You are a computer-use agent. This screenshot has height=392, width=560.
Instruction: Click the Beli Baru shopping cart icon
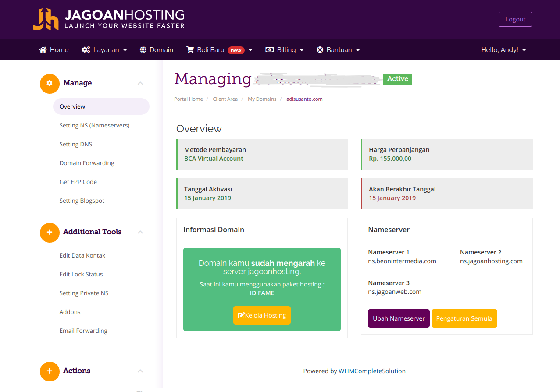190,50
